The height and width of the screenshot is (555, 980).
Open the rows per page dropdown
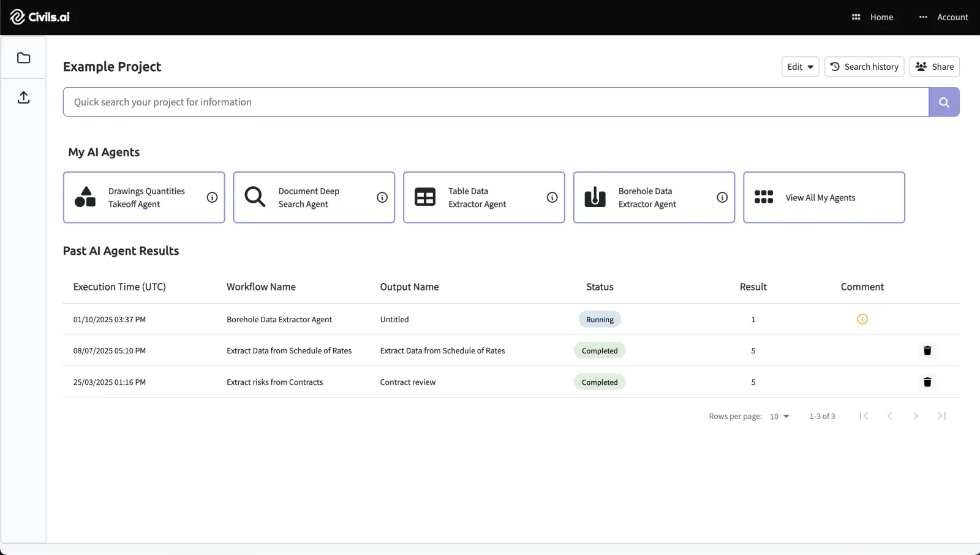pos(779,417)
